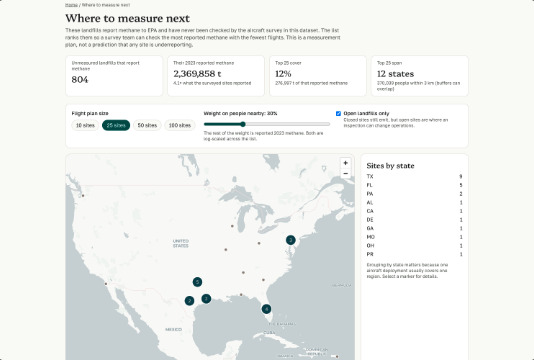Click the 2,369,858 t reported methane value
Image resolution: width=534 pixels, height=360 pixels.
[197, 74]
